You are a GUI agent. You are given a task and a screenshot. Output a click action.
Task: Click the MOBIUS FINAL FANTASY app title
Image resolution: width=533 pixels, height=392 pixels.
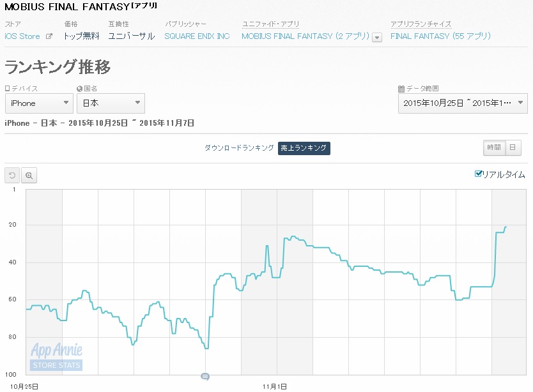tap(81, 6)
